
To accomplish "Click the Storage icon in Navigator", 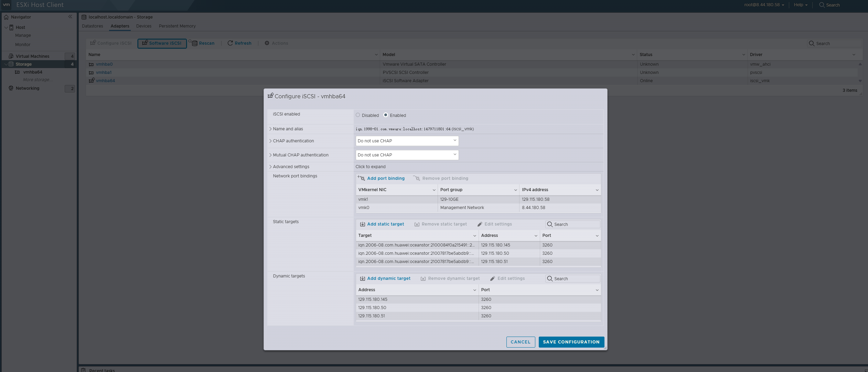I will click(x=11, y=64).
